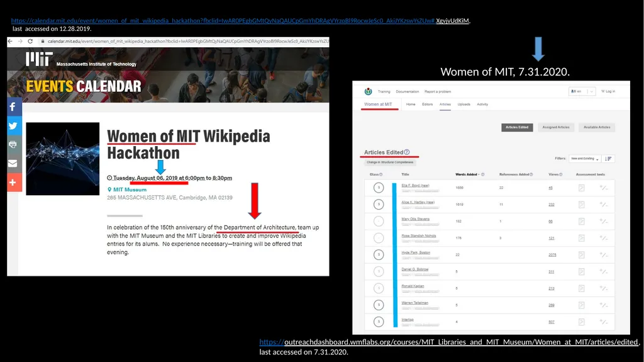Reload the calendar.mit.edu page
Image resolution: width=644 pixels, height=362 pixels.
(30, 41)
